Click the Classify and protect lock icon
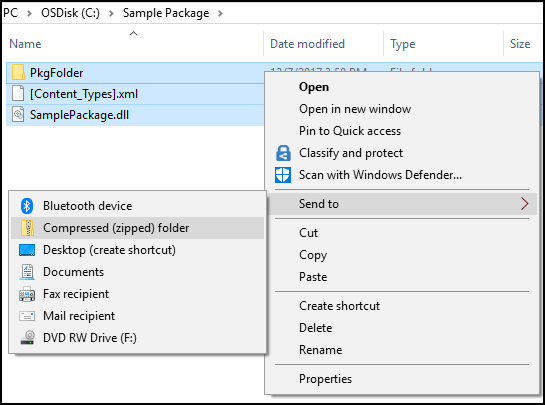Image resolution: width=545 pixels, height=405 pixels. tap(283, 153)
